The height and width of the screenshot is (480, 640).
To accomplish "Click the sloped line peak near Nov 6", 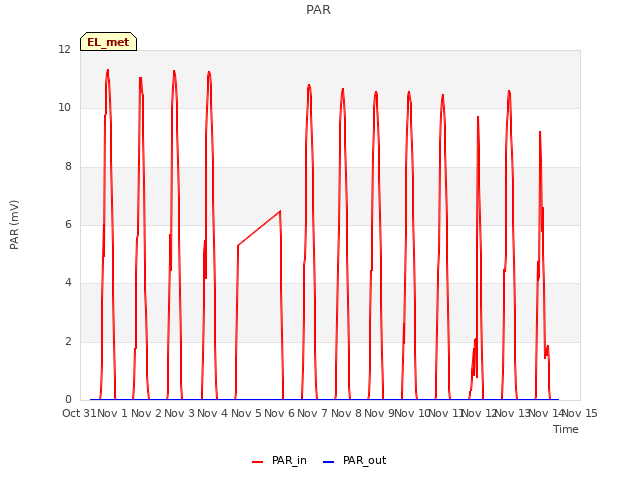I will (x=280, y=211).
